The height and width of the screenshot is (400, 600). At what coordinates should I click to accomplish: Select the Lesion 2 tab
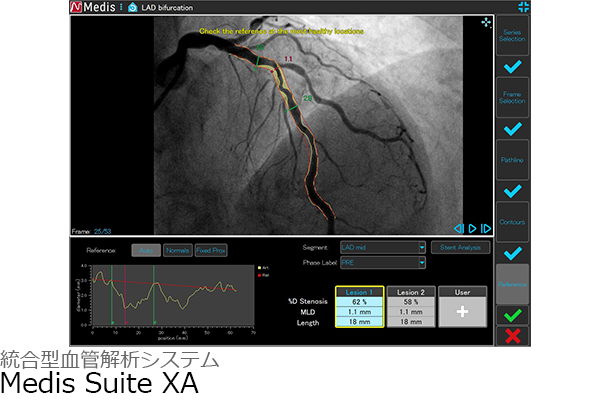(411, 292)
